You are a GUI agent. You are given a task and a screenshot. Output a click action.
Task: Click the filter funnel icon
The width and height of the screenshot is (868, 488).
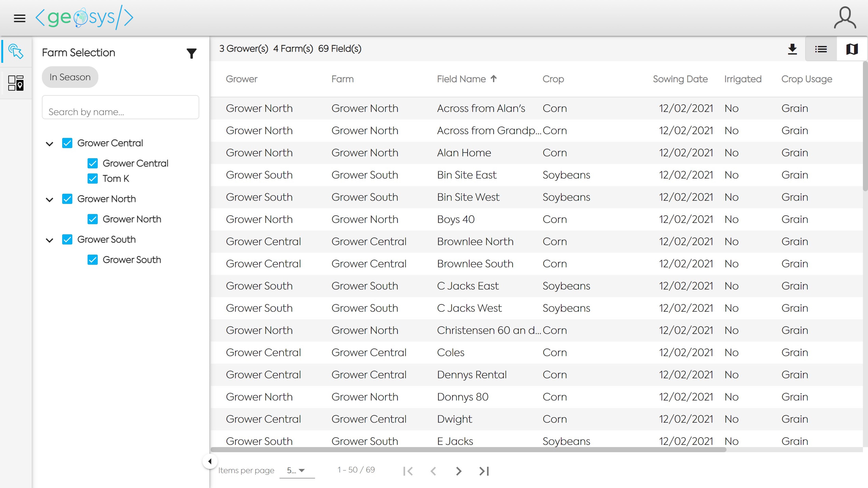[191, 53]
